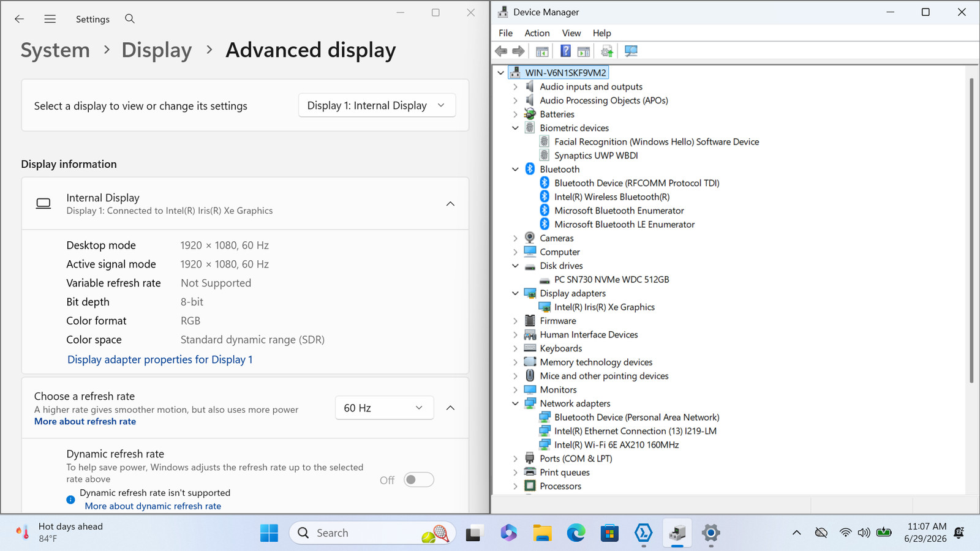The width and height of the screenshot is (980, 551).
Task: Collapse the Internal Display information section
Action: click(450, 204)
